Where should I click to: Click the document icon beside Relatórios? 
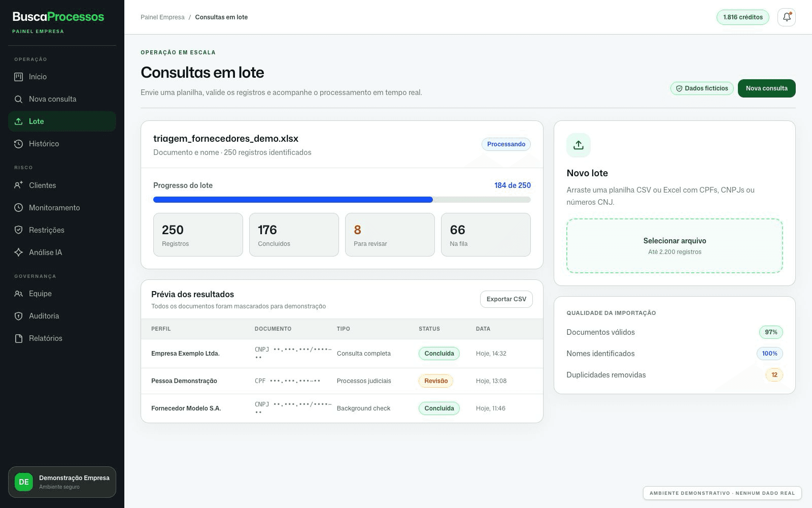point(19,338)
